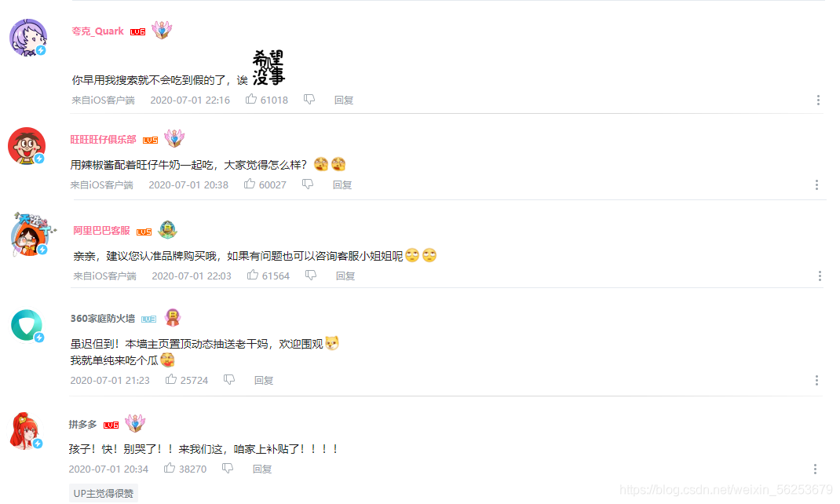Open the 旺旺旺仔俱乐部 username profile
The image size is (840, 504).
104,139
